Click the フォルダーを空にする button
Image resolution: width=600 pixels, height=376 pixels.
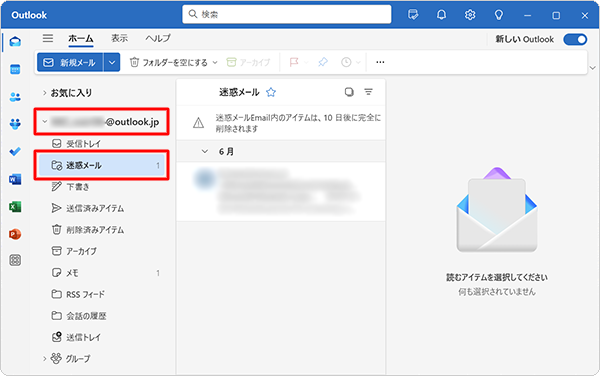pyautogui.click(x=169, y=62)
